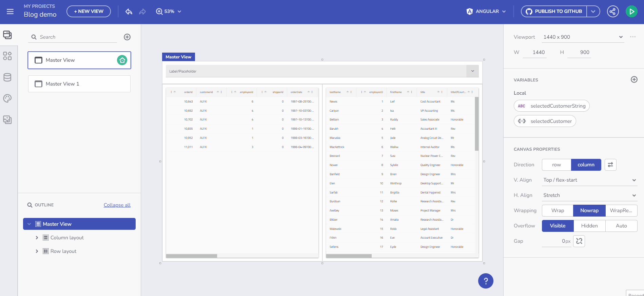Screen dimensions: 644x296
Task: Run the app preview play button
Action: pyautogui.click(x=631, y=12)
